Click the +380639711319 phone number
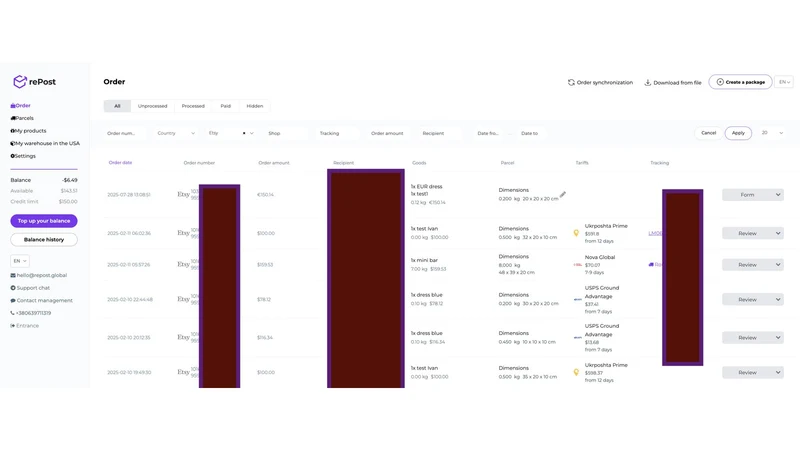800x450 pixels. (x=31, y=313)
